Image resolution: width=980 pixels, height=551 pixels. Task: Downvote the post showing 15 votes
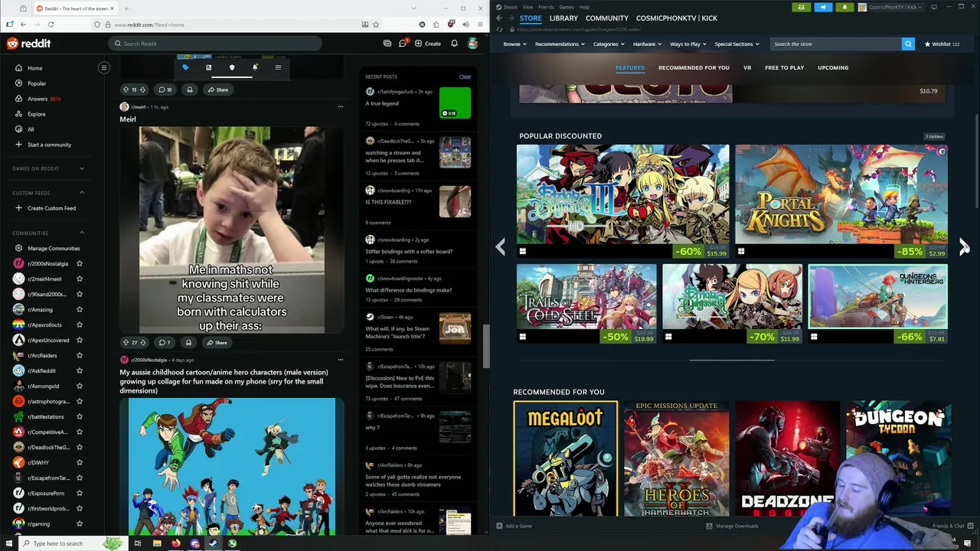[142, 90]
